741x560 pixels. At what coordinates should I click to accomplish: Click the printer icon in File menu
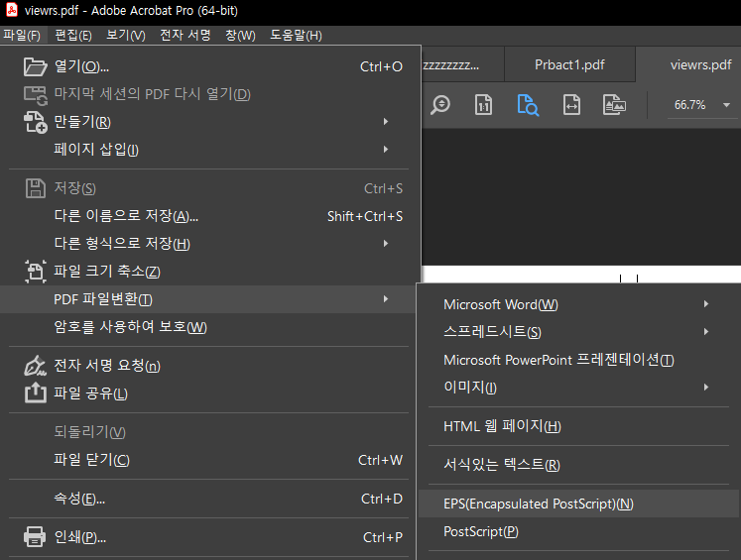click(x=35, y=537)
